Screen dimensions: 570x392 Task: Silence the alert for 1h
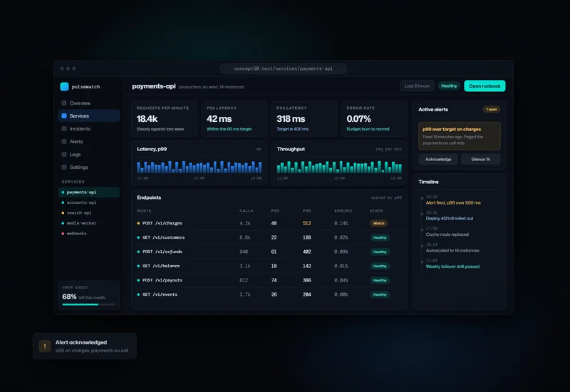click(480, 159)
